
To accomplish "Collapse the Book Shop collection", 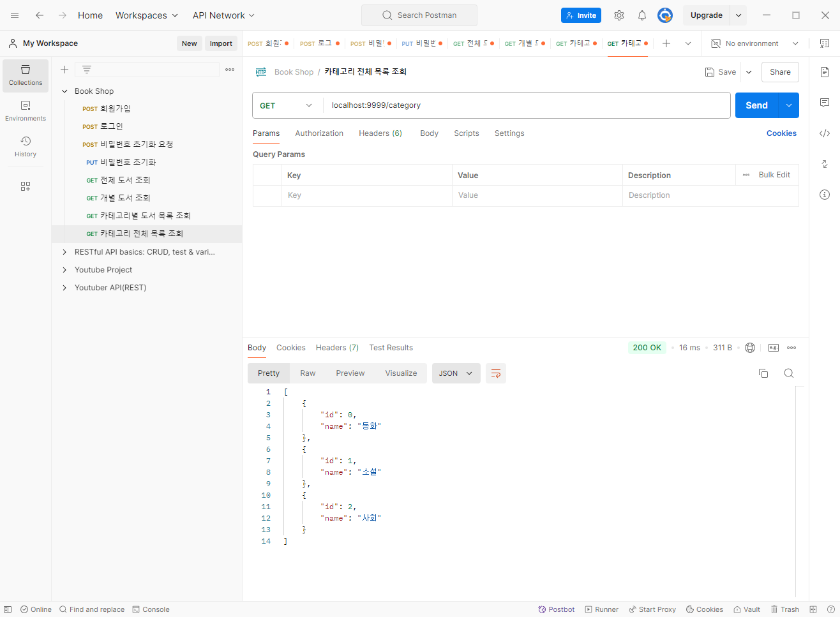I will [64, 91].
